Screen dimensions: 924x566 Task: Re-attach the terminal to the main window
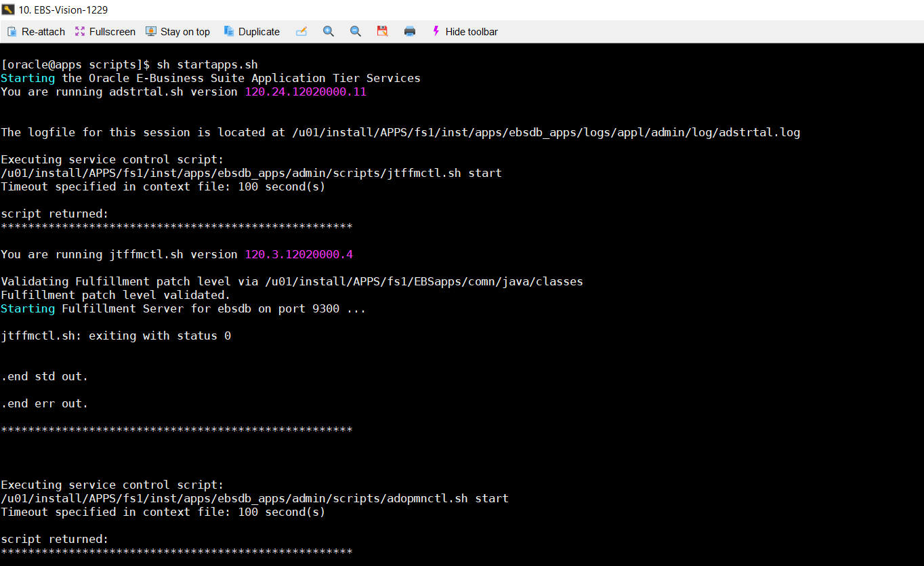pyautogui.click(x=36, y=31)
